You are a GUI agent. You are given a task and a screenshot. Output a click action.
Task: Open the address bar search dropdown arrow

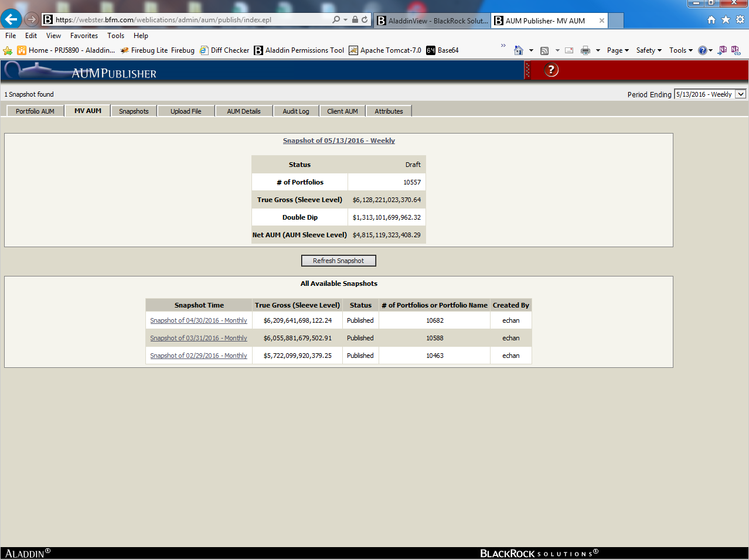(345, 20)
